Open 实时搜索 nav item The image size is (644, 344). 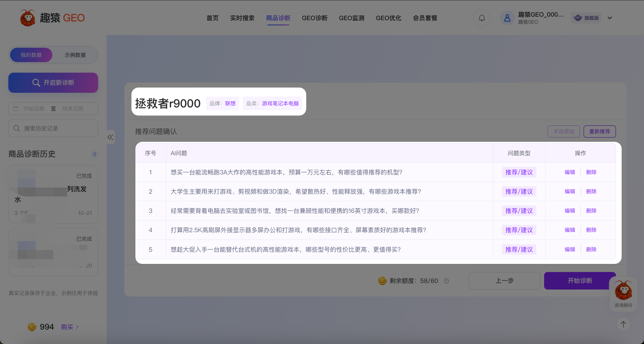click(x=242, y=18)
